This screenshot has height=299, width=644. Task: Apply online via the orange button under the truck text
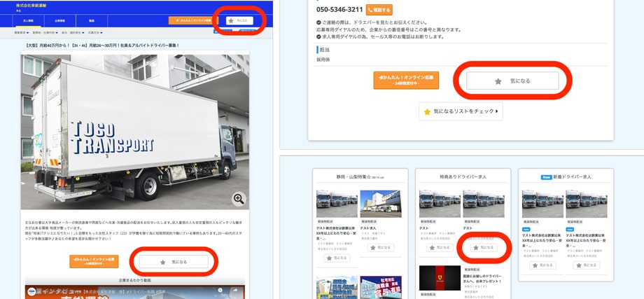pyautogui.click(x=94, y=261)
